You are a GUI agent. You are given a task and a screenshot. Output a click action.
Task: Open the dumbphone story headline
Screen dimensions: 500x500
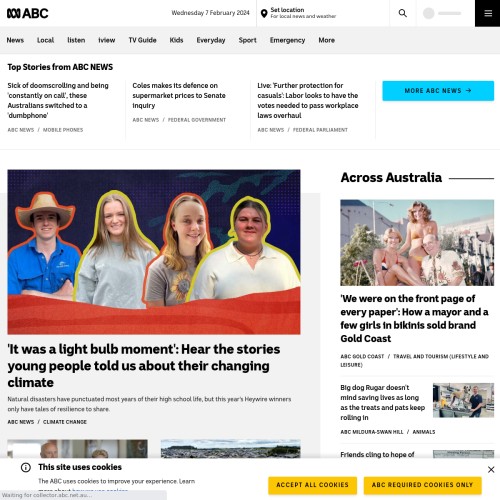tap(58, 100)
